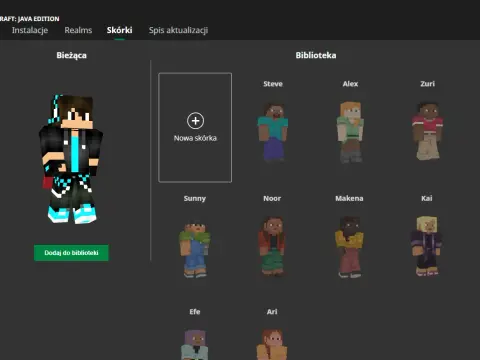
Task: Click the Zuri name label
Action: pyautogui.click(x=428, y=84)
